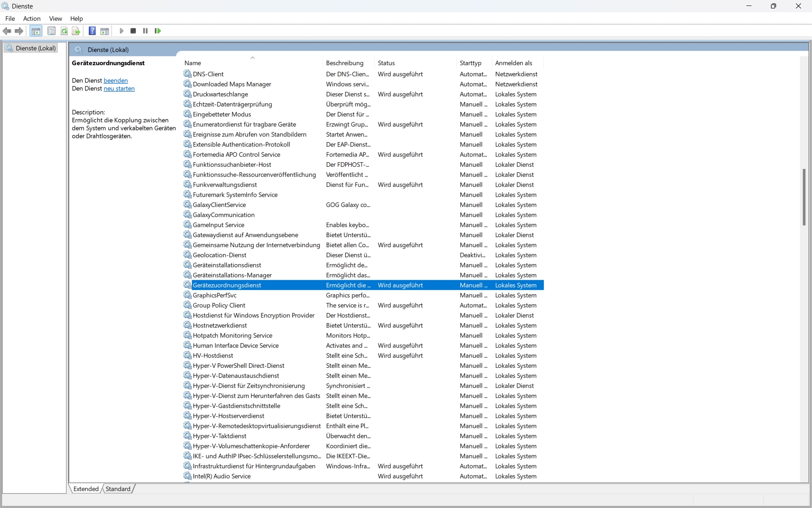Screen dimensions: 812x508
Task: Click the green Refresh toolbar icon
Action: coord(64,31)
